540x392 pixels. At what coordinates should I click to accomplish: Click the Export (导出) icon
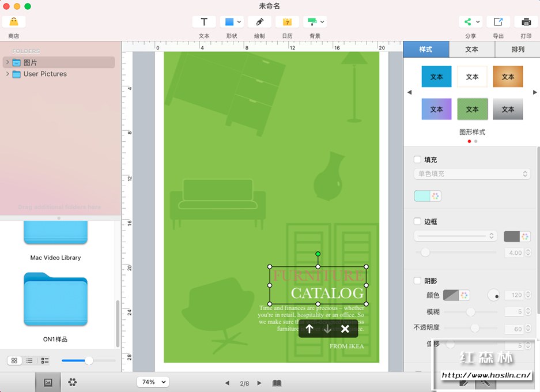coord(498,22)
